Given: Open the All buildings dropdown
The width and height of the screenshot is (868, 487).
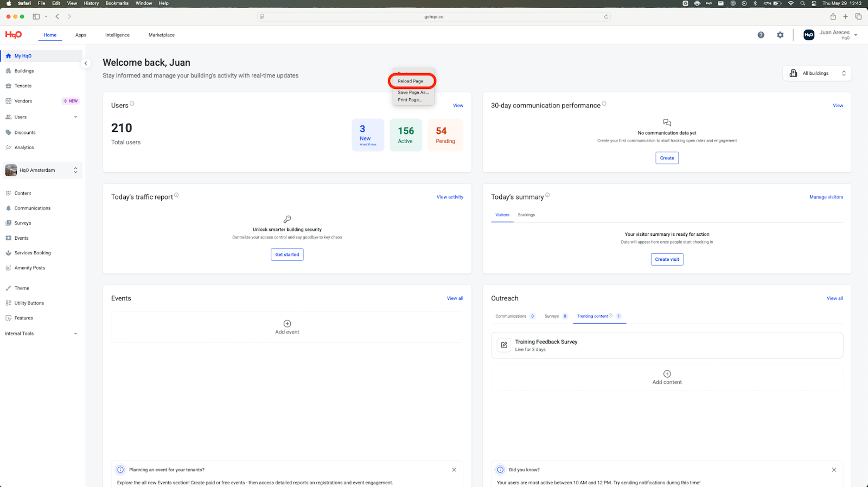Looking at the screenshot, I should pos(816,73).
